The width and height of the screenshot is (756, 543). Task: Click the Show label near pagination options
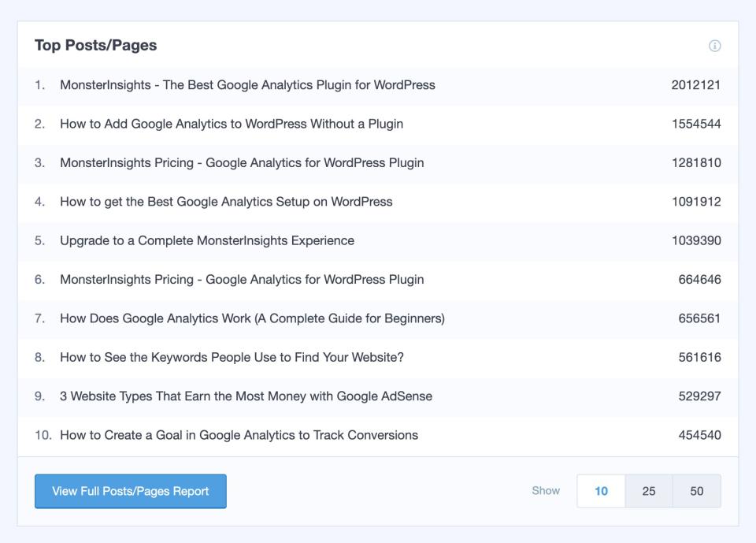coord(546,490)
